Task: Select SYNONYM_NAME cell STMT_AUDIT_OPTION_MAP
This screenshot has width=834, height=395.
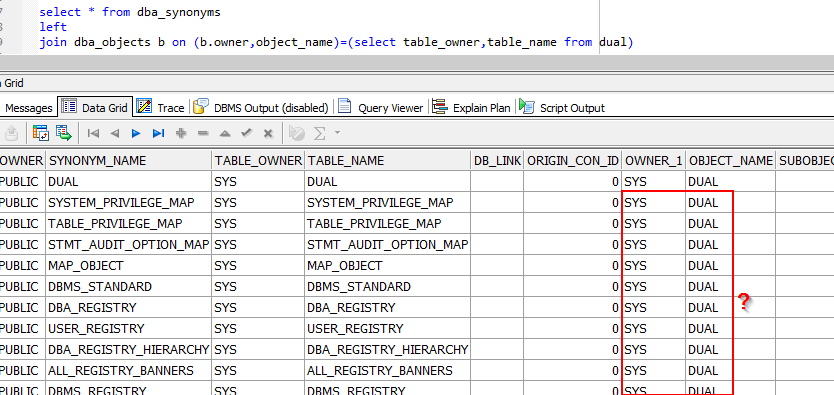Action: (128, 245)
